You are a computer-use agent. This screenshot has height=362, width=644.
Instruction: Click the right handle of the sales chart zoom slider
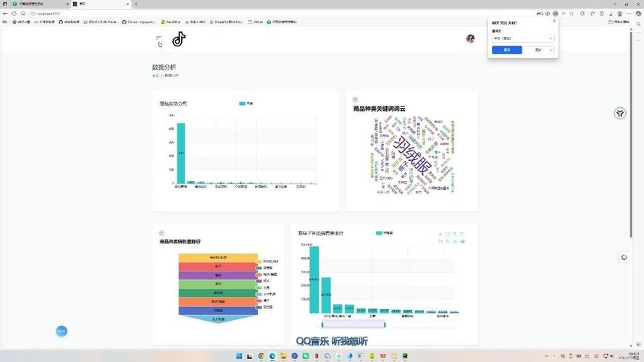tap(385, 324)
